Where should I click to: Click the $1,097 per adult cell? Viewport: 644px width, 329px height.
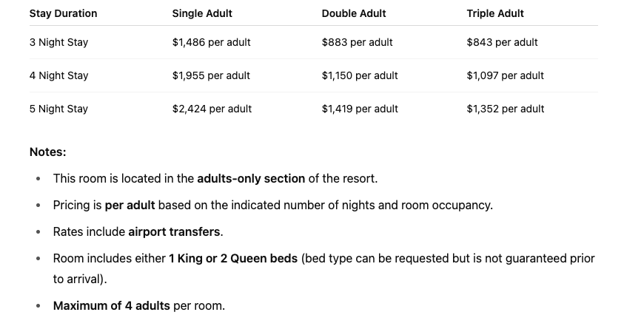(505, 75)
